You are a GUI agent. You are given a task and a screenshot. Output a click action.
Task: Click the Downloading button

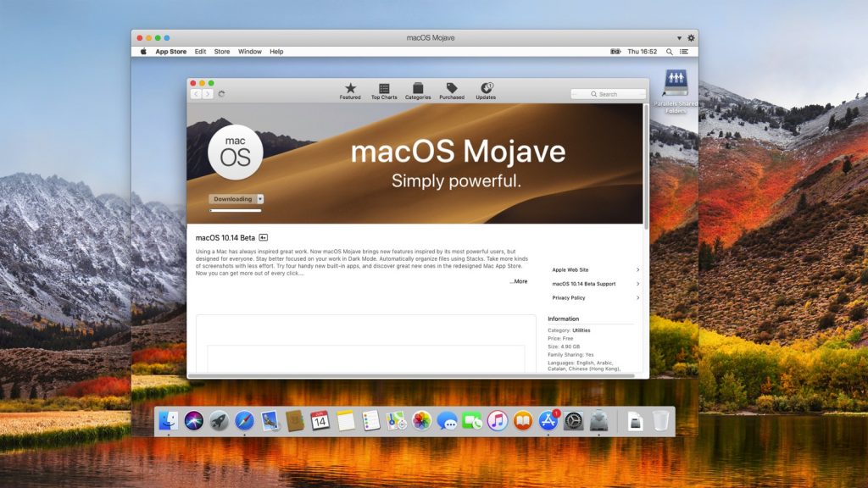tap(232, 199)
